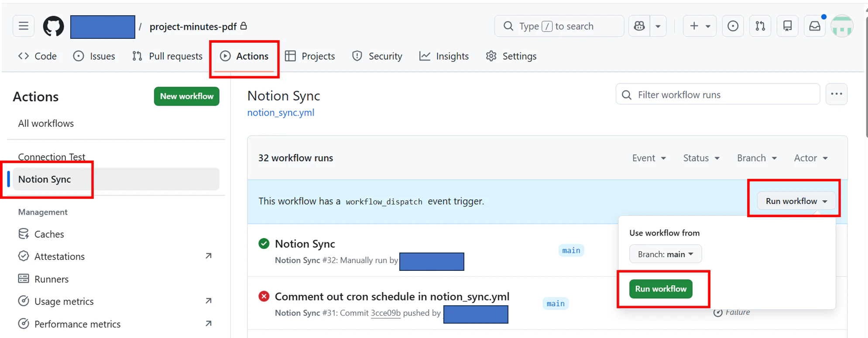The width and height of the screenshot is (868, 338).
Task: Open the user avatar menu
Action: pyautogui.click(x=842, y=26)
